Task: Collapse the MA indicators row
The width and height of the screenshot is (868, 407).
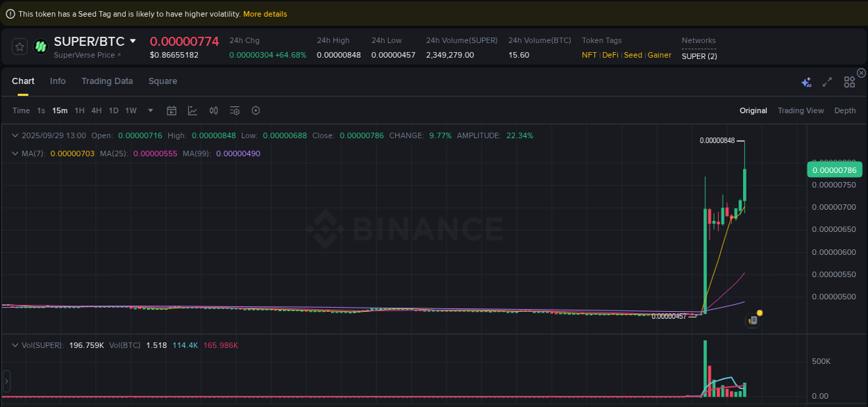Action: (x=14, y=153)
